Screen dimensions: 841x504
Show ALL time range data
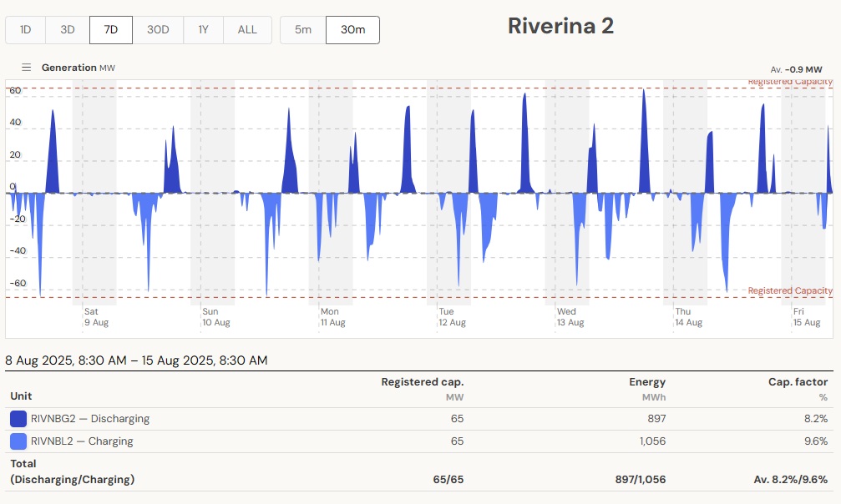(x=247, y=30)
